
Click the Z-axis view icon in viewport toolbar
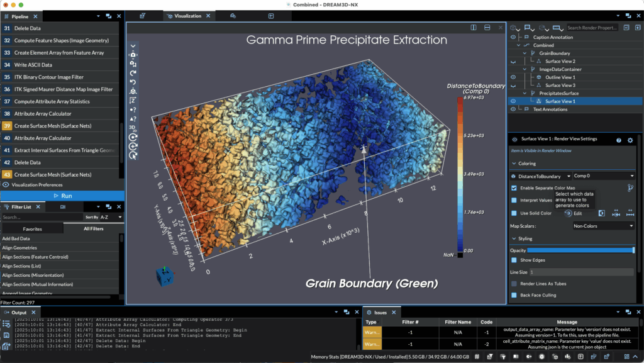pyautogui.click(x=133, y=100)
